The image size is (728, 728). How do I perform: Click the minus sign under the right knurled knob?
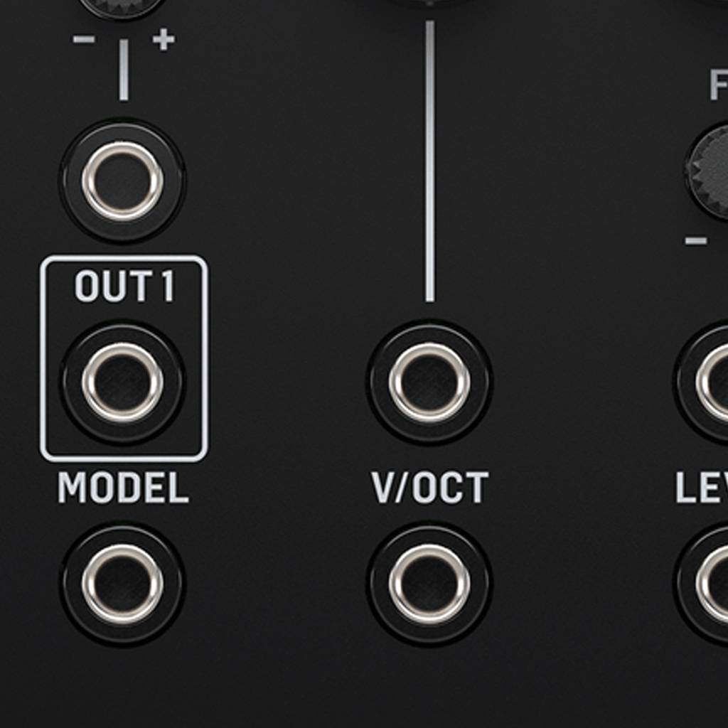(696, 240)
